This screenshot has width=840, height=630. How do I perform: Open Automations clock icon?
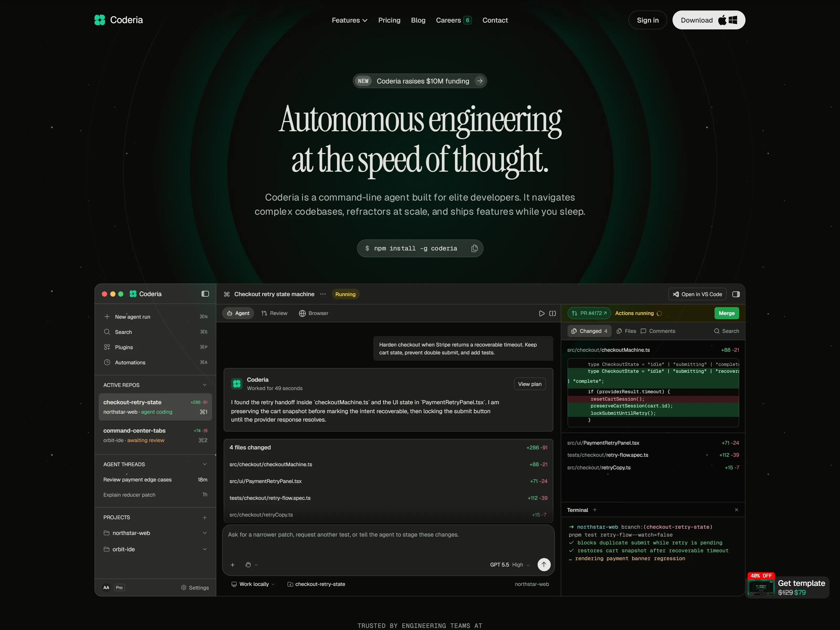(x=107, y=362)
